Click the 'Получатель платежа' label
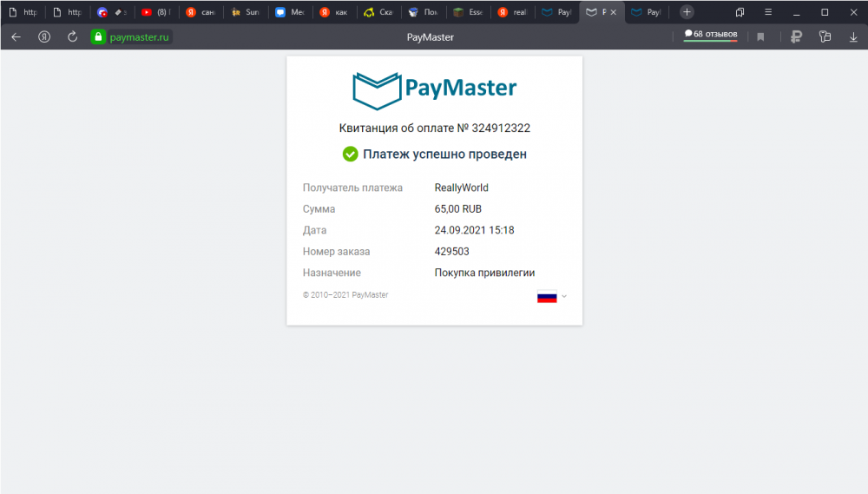The height and width of the screenshot is (494, 868). tap(352, 188)
